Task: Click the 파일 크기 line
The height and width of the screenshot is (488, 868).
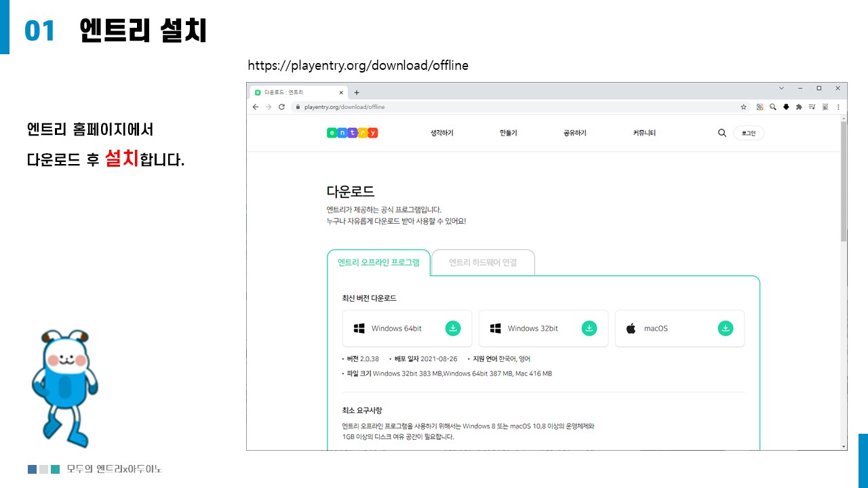Action: [x=449, y=373]
